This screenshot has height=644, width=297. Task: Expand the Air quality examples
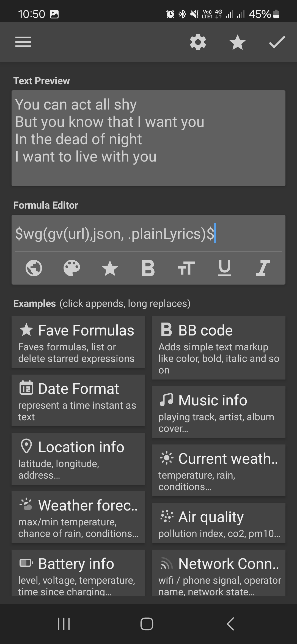[x=219, y=523]
